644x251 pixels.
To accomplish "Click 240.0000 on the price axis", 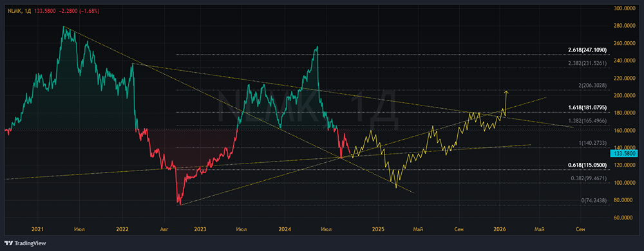I will [x=623, y=60].
